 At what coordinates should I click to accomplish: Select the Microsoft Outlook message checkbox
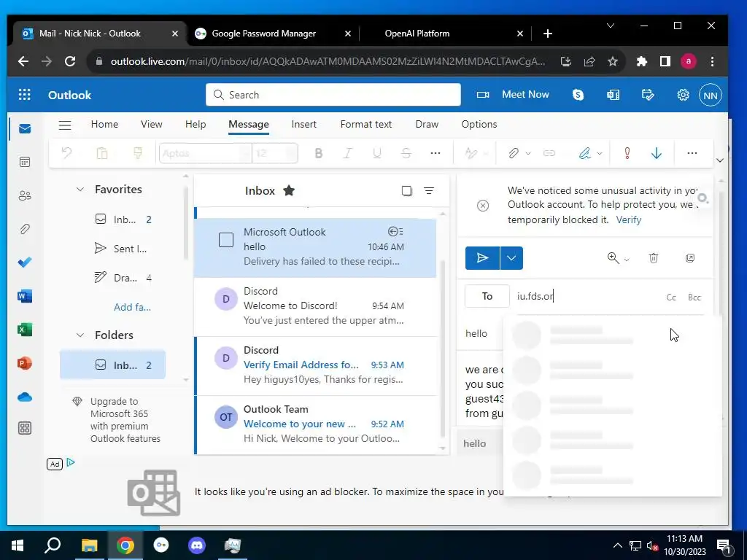pyautogui.click(x=226, y=239)
